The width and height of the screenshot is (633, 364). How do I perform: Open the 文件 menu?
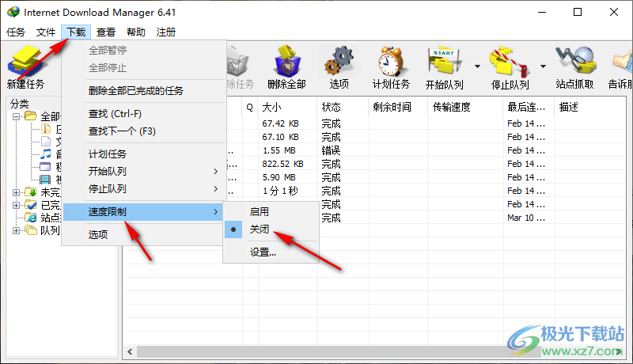[x=46, y=32]
